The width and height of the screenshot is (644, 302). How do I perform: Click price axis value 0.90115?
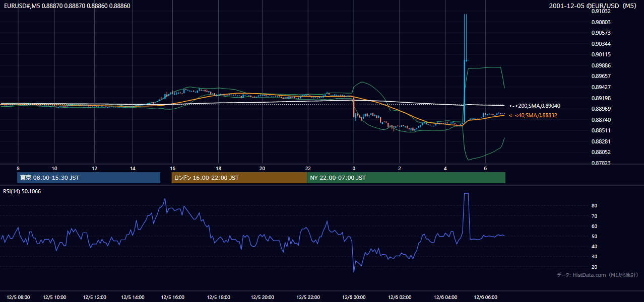click(601, 54)
